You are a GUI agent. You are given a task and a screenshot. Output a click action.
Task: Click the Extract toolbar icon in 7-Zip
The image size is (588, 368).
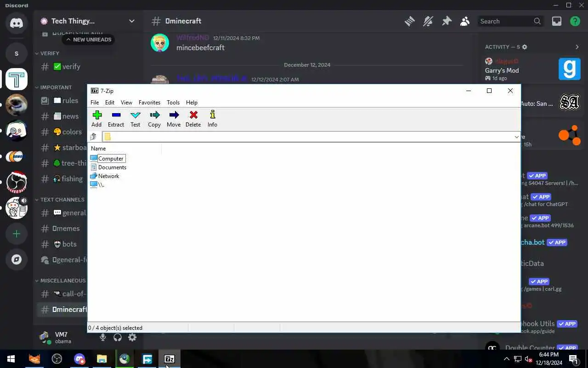(116, 119)
